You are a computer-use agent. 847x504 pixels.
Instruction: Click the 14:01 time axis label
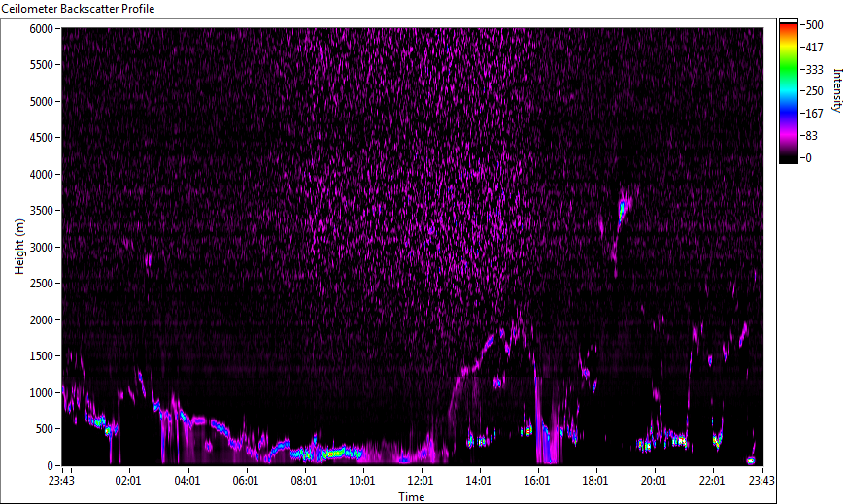pyautogui.click(x=479, y=481)
